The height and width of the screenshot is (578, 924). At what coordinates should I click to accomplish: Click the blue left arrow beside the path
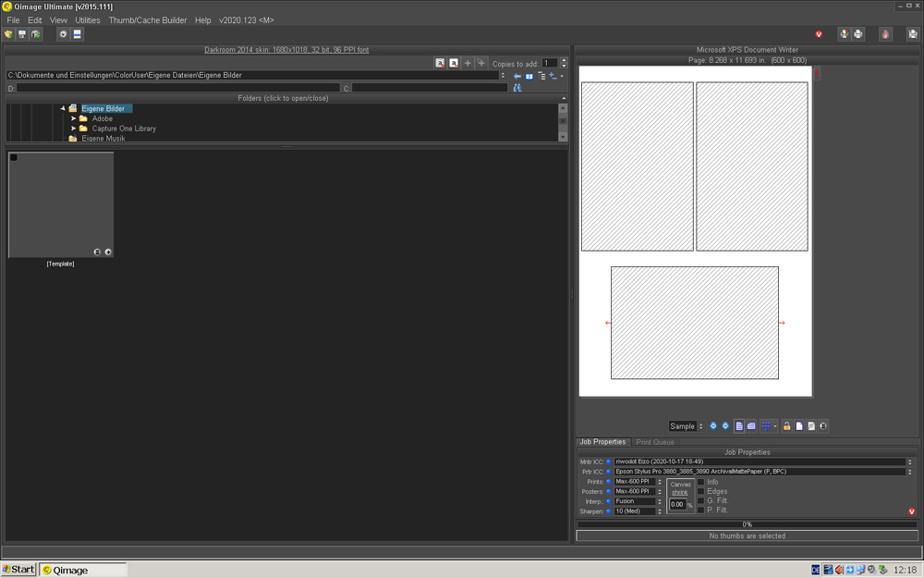point(517,76)
